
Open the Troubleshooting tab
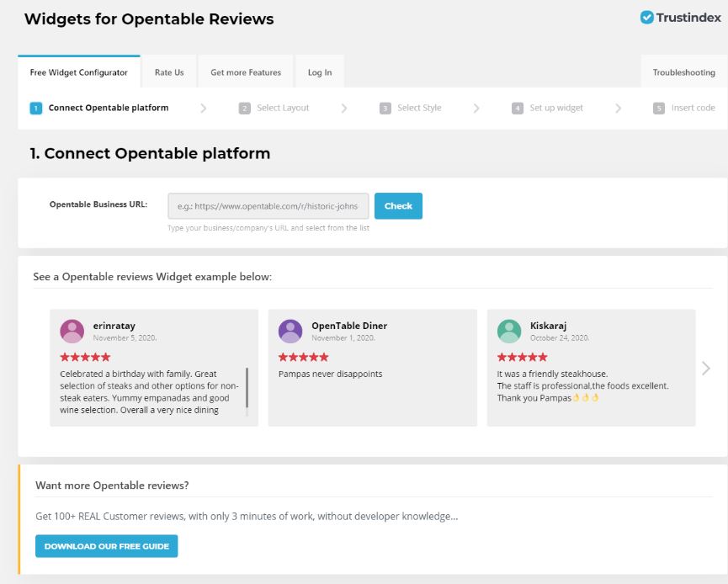point(684,72)
